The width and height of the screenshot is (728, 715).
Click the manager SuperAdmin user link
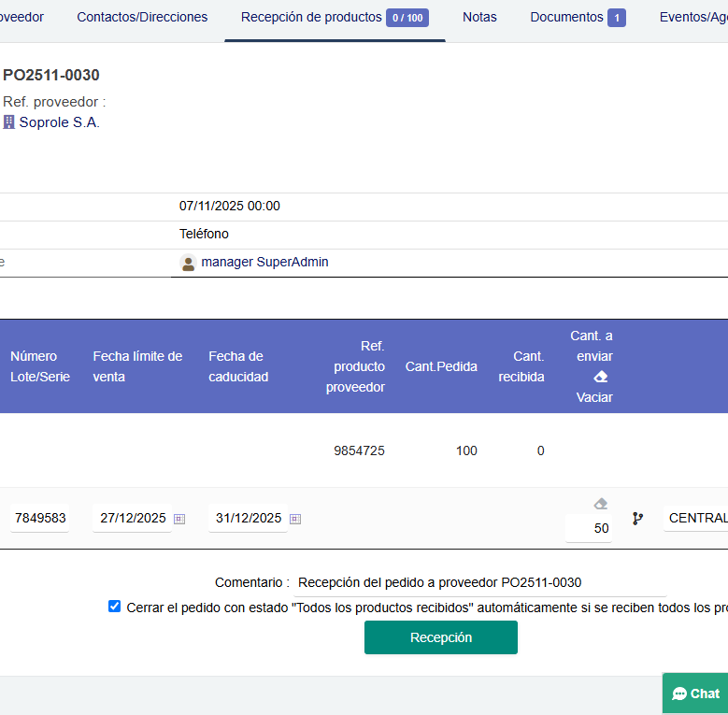[x=264, y=263]
